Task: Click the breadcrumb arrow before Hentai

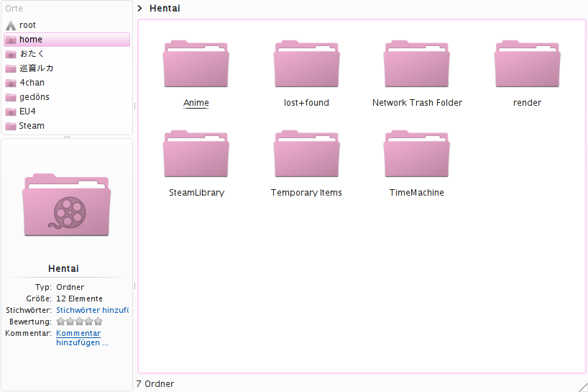Action: click(x=140, y=8)
